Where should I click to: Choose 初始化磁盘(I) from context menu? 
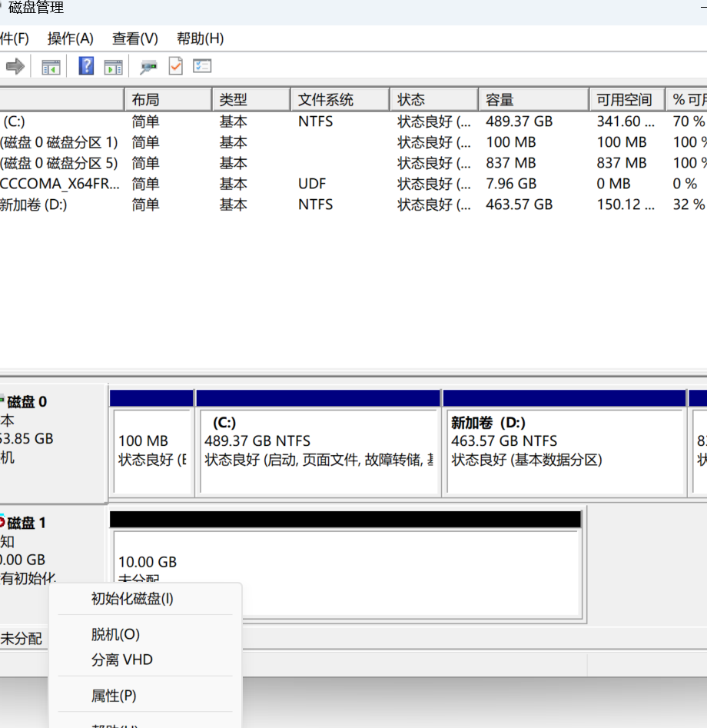click(132, 599)
